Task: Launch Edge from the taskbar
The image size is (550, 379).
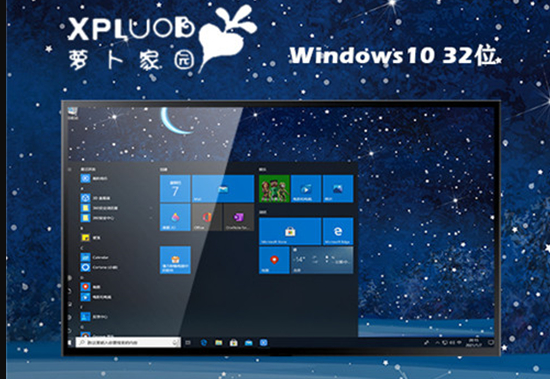Action: [x=203, y=343]
